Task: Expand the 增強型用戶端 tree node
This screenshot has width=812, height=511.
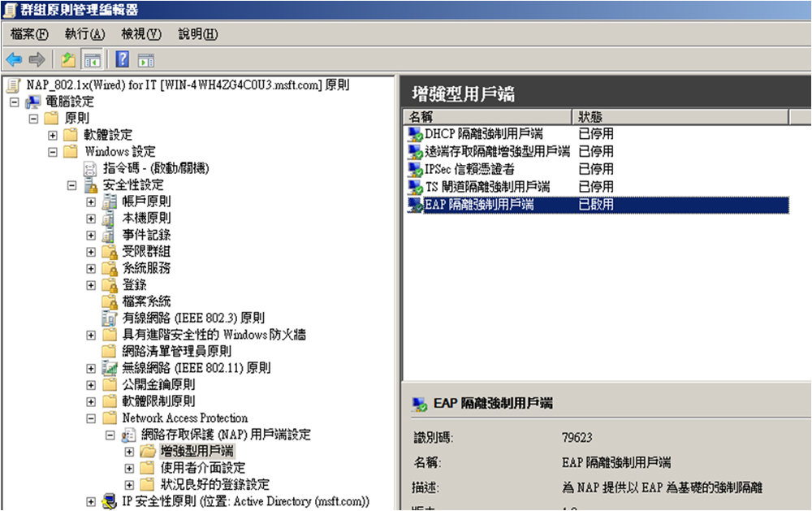Action: [129, 452]
